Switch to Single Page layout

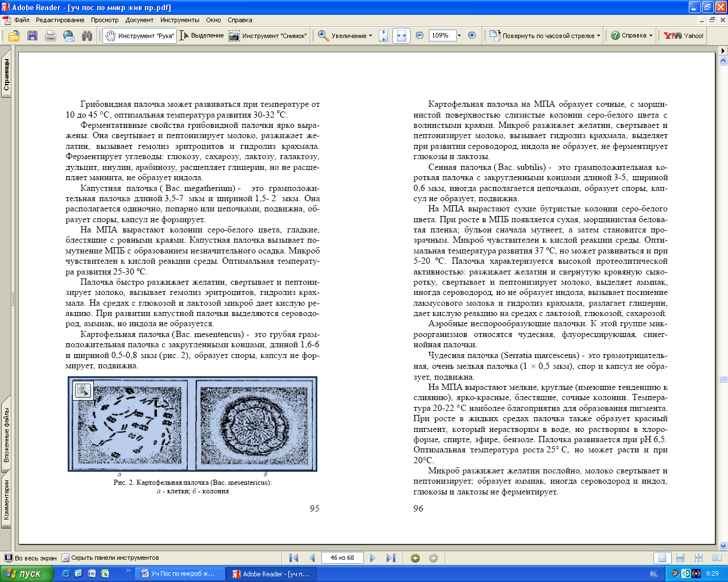click(x=662, y=558)
